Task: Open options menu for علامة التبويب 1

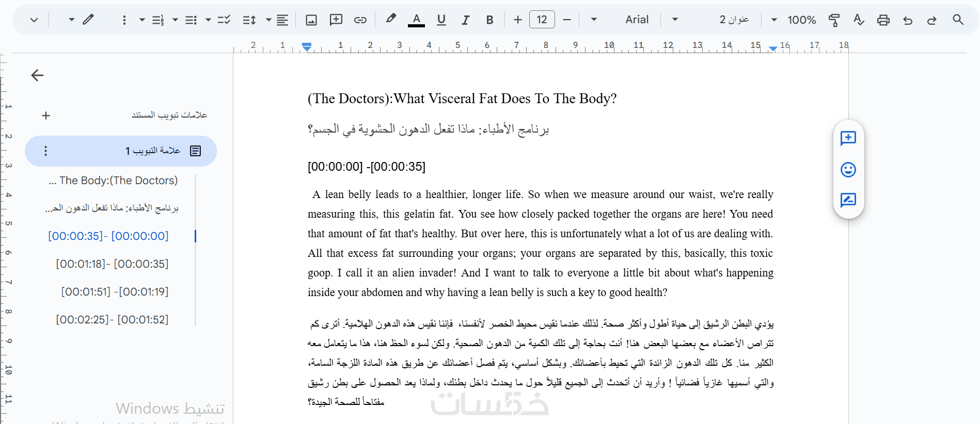Action: tap(45, 151)
